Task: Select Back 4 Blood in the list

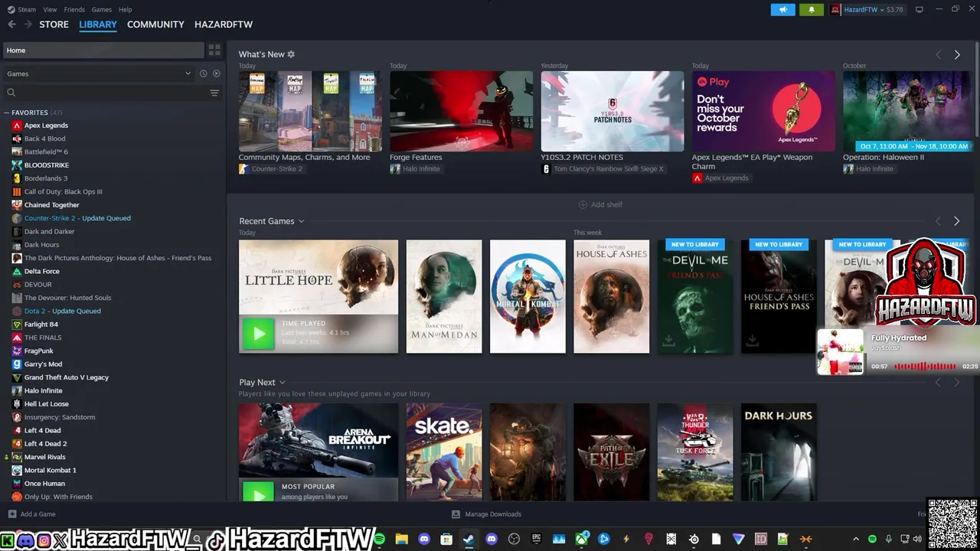Action: [x=44, y=139]
